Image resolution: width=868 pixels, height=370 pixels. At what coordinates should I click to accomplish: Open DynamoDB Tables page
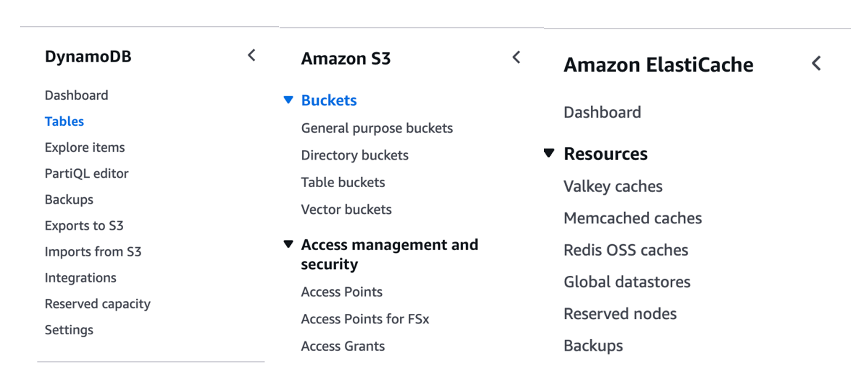[64, 122]
